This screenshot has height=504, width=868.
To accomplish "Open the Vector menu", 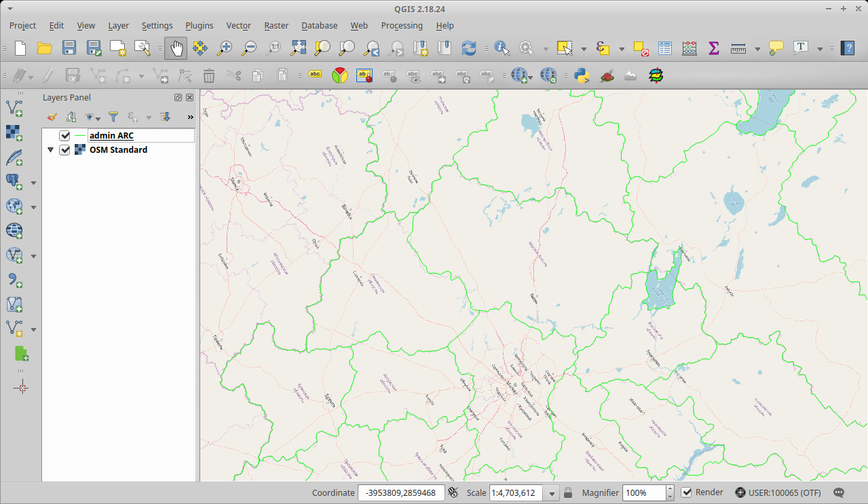I will (x=238, y=25).
